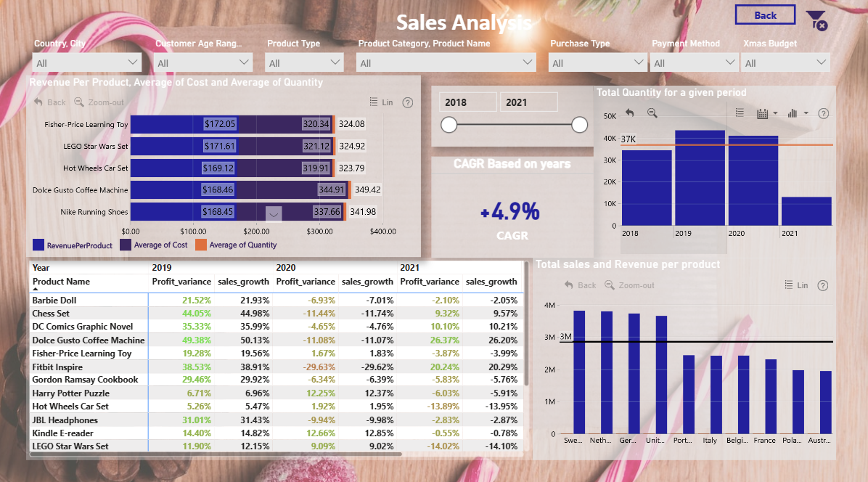The image size is (868, 482).
Task: Open the Purchase Type dropdown
Action: (598, 63)
